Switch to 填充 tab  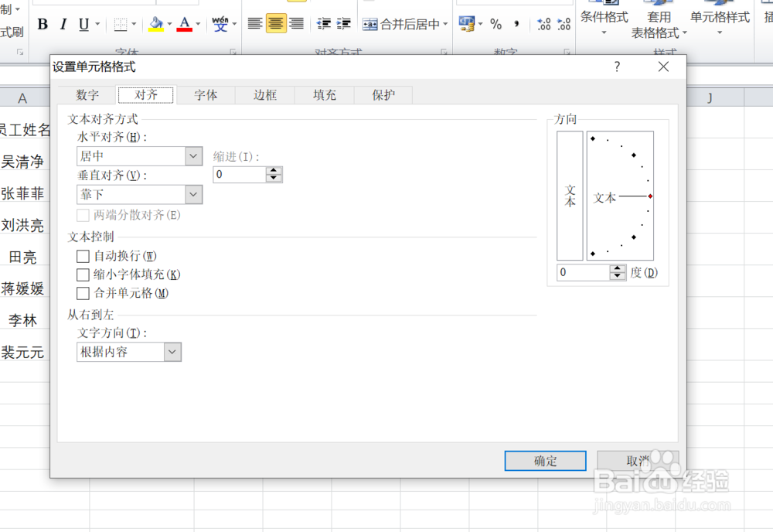pyautogui.click(x=324, y=94)
